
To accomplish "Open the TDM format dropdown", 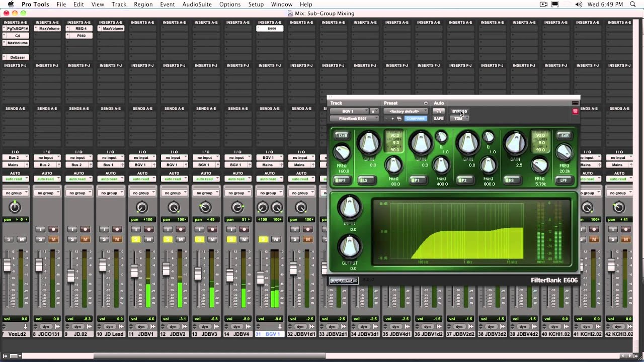I will 459,119.
